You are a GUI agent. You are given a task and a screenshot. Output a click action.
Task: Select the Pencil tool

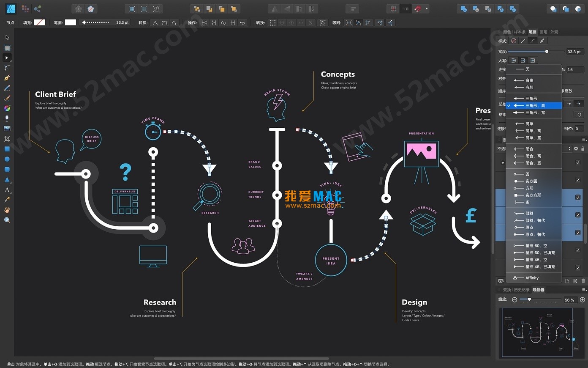(7, 88)
